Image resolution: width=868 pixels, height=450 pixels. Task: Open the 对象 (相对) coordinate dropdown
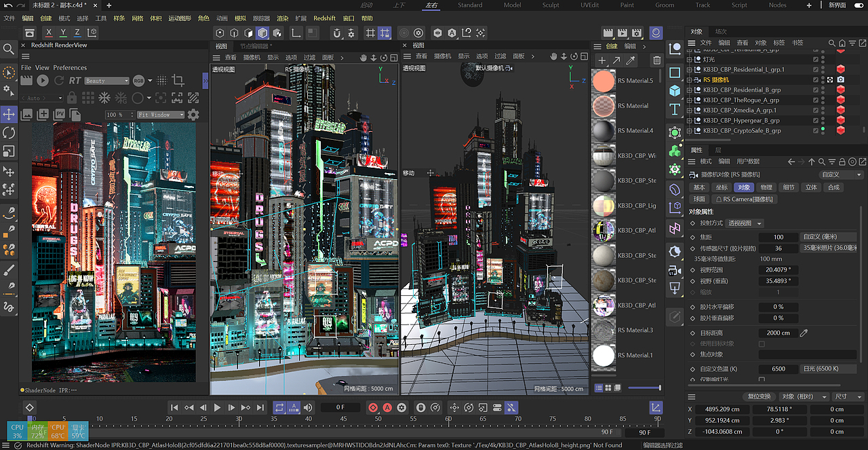click(x=803, y=396)
